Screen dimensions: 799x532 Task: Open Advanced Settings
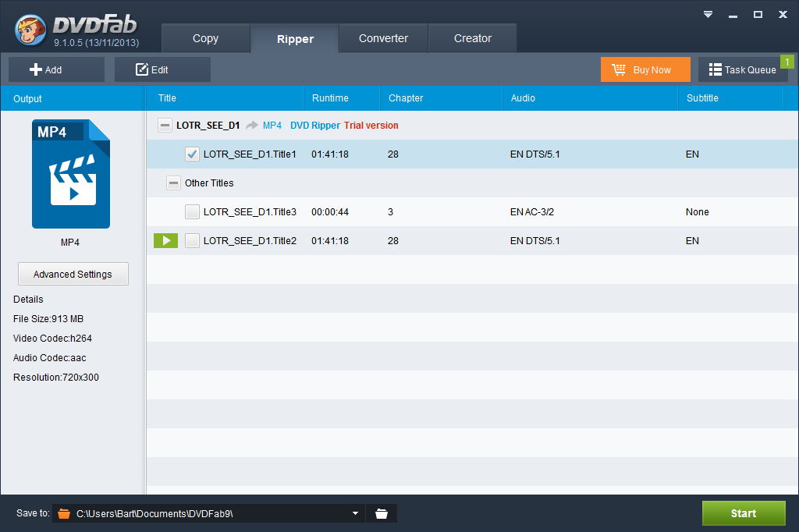[73, 274]
